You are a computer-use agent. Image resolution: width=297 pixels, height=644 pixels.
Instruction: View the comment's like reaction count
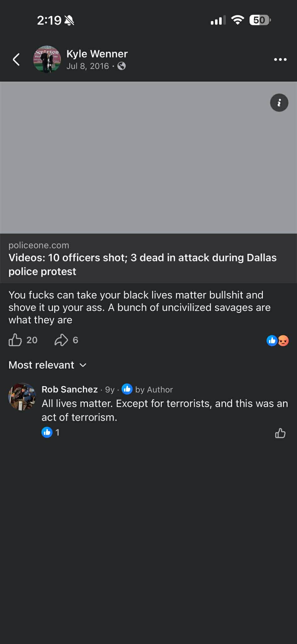51,433
